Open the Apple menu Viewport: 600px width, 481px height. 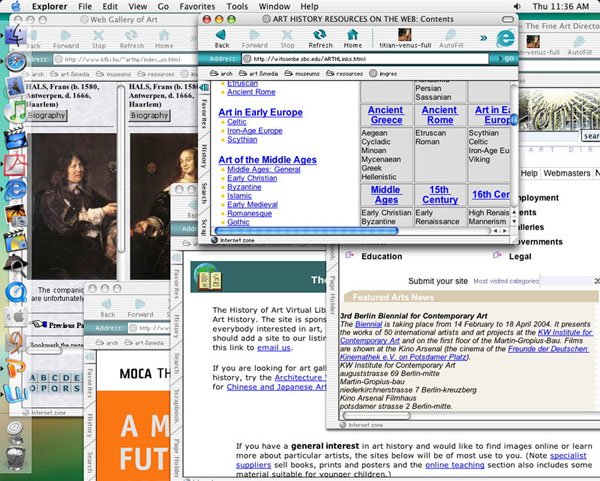point(16,6)
